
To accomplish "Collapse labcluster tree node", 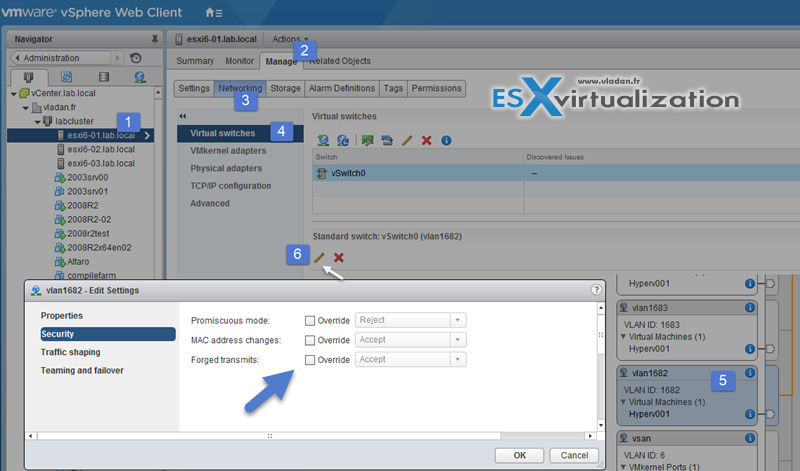I will [x=37, y=121].
